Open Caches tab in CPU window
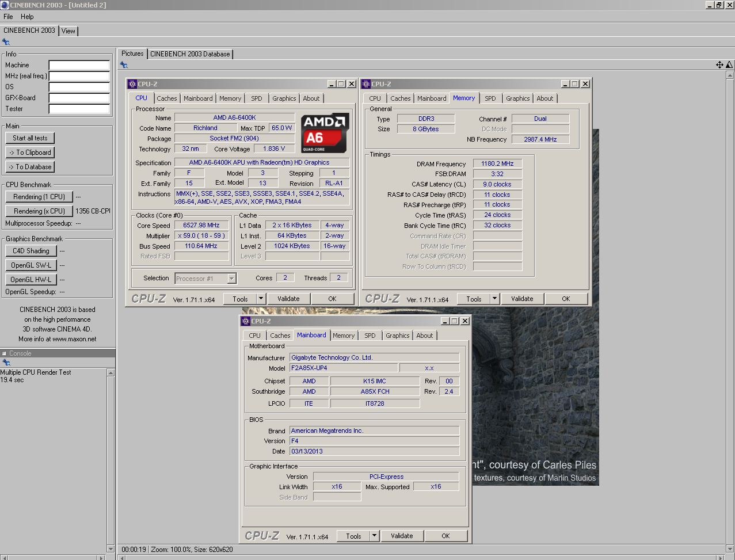735x560 pixels. 167,98
